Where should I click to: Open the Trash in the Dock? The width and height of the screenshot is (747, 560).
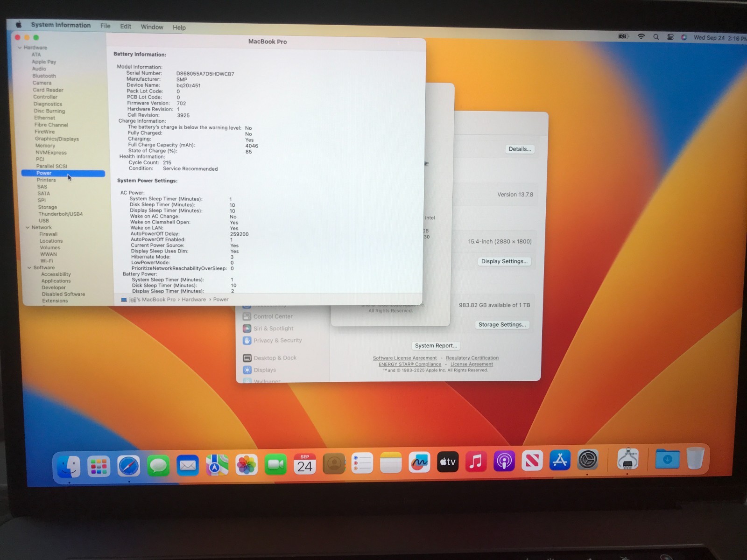point(695,458)
